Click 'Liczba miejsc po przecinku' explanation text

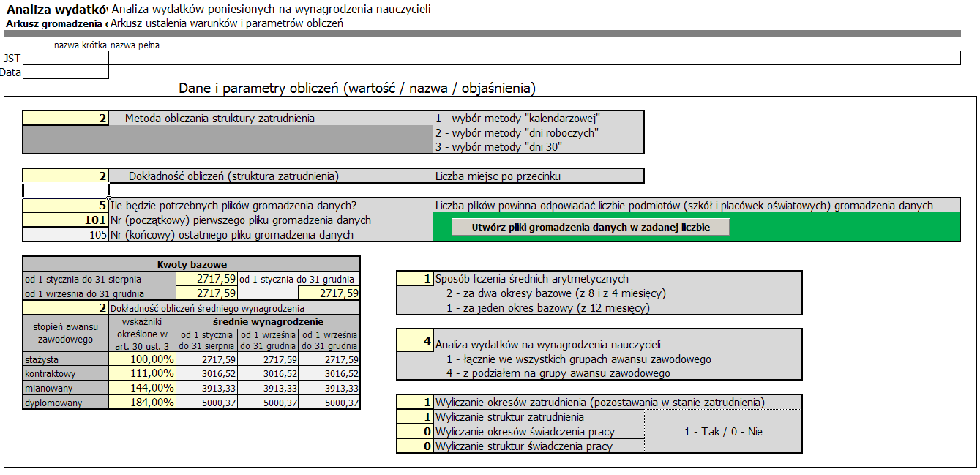coord(498,176)
